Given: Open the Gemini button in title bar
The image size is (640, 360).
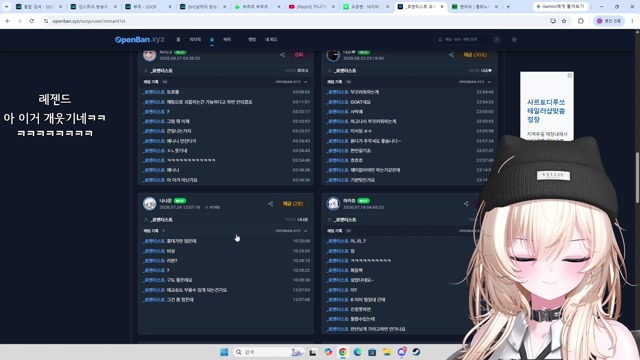Looking at the screenshot, I should tap(560, 7).
